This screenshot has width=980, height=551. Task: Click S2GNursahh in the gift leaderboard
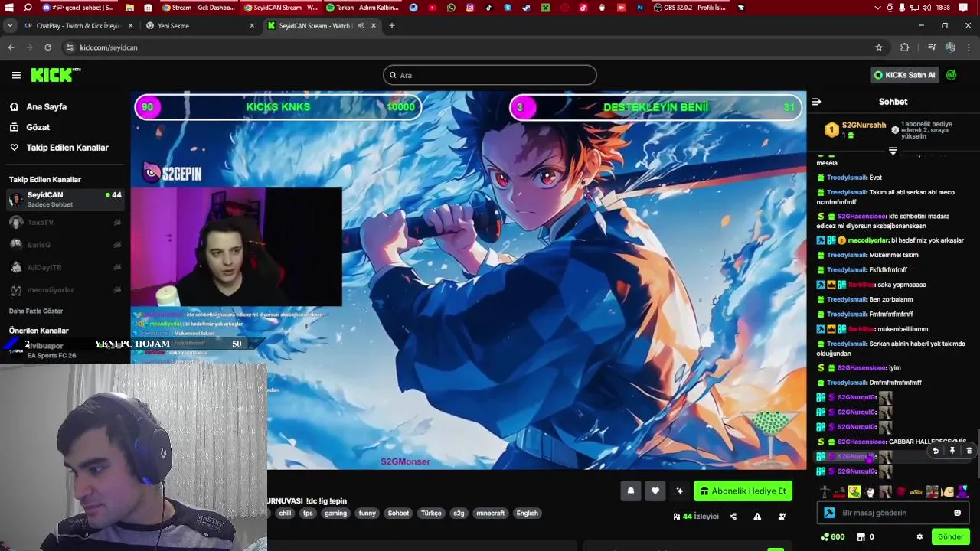(x=864, y=126)
